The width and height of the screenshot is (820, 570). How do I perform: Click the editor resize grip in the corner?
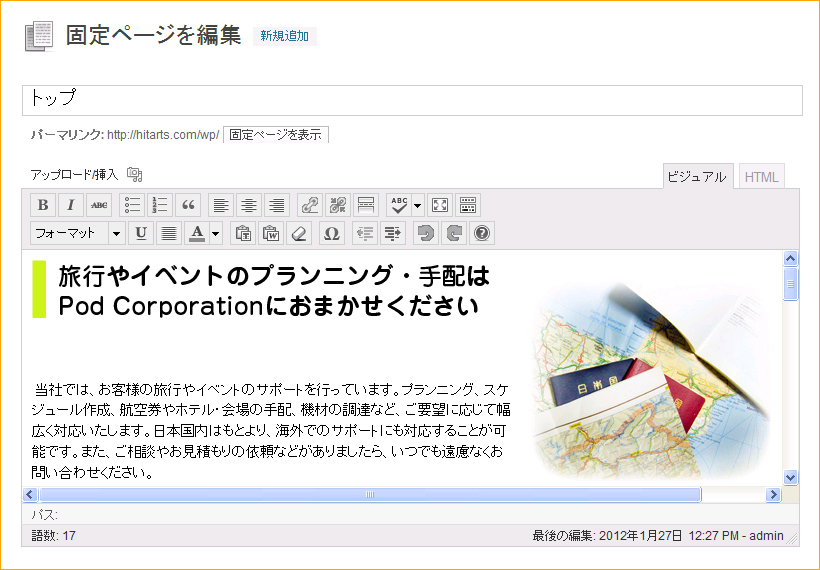[x=793, y=539]
